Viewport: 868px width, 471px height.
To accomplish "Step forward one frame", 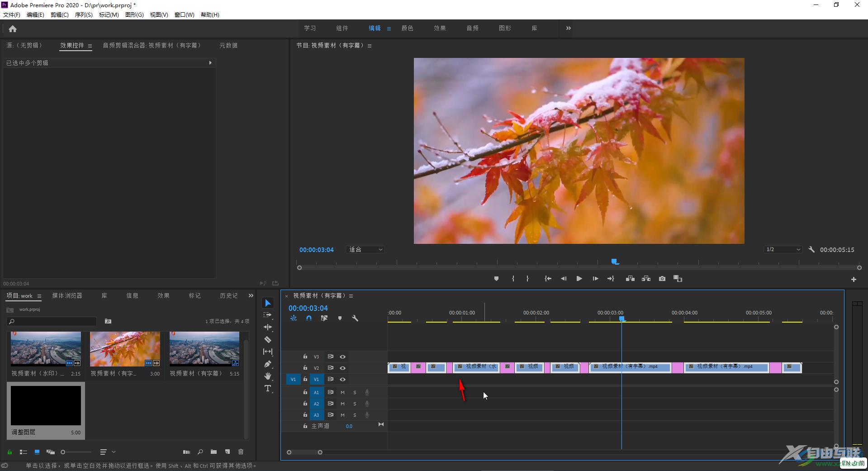I will pyautogui.click(x=595, y=279).
